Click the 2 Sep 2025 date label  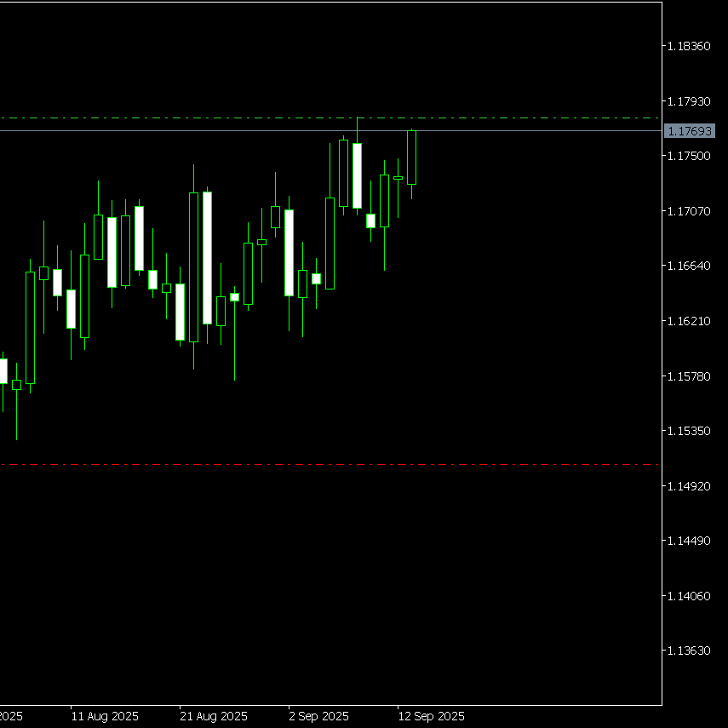click(318, 716)
